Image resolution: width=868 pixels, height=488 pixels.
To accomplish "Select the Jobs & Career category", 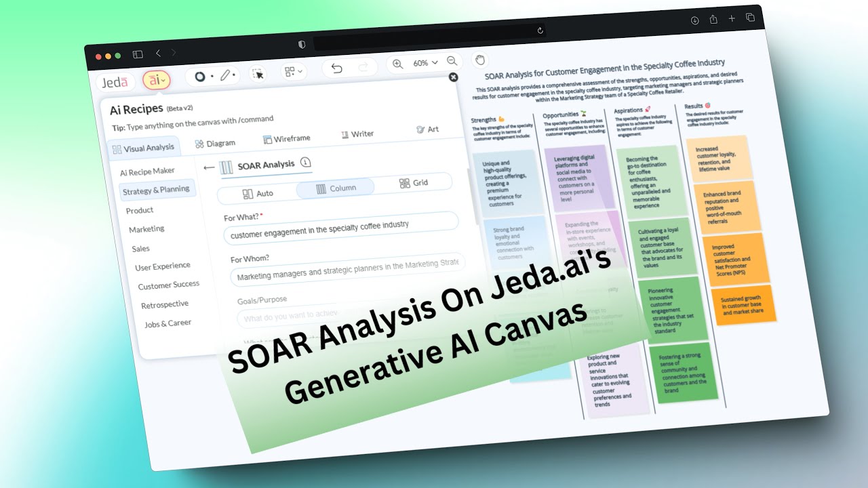I will click(x=168, y=323).
